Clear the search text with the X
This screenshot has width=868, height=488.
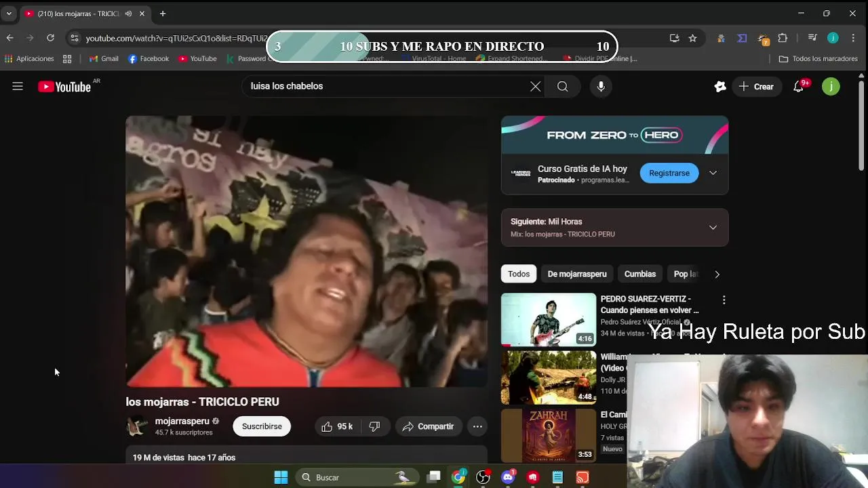(x=536, y=86)
